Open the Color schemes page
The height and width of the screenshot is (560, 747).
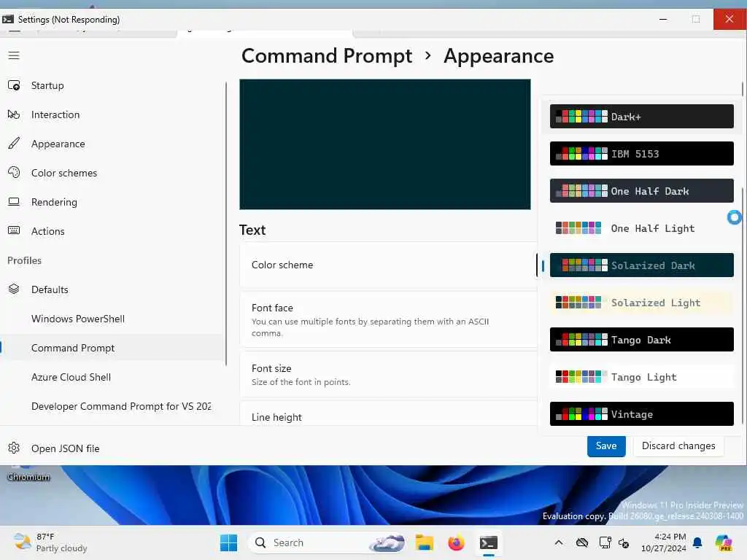[x=112, y=172]
